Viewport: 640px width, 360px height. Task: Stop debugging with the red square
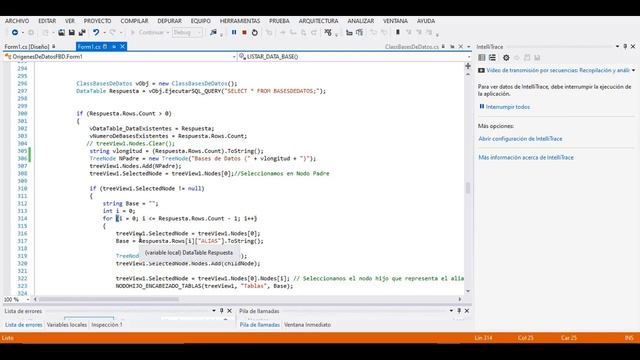[x=244, y=32]
